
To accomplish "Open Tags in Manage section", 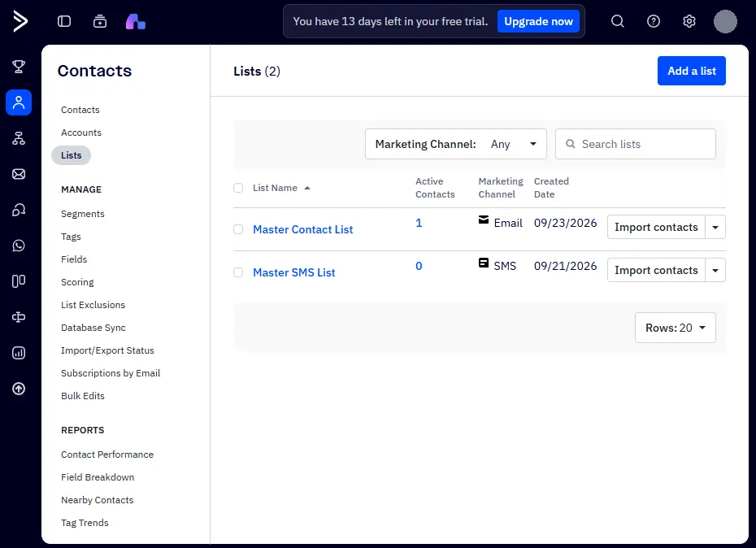I will tap(71, 237).
